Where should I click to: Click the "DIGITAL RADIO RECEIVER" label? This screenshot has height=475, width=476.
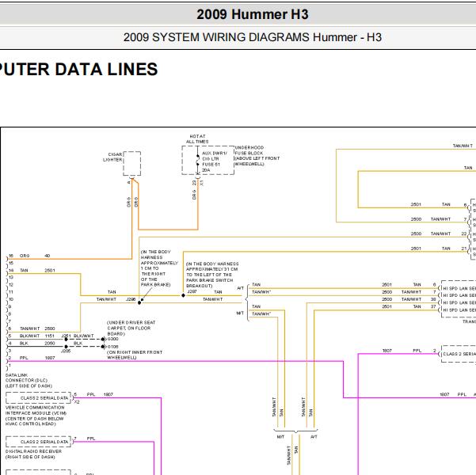[x=33, y=454]
